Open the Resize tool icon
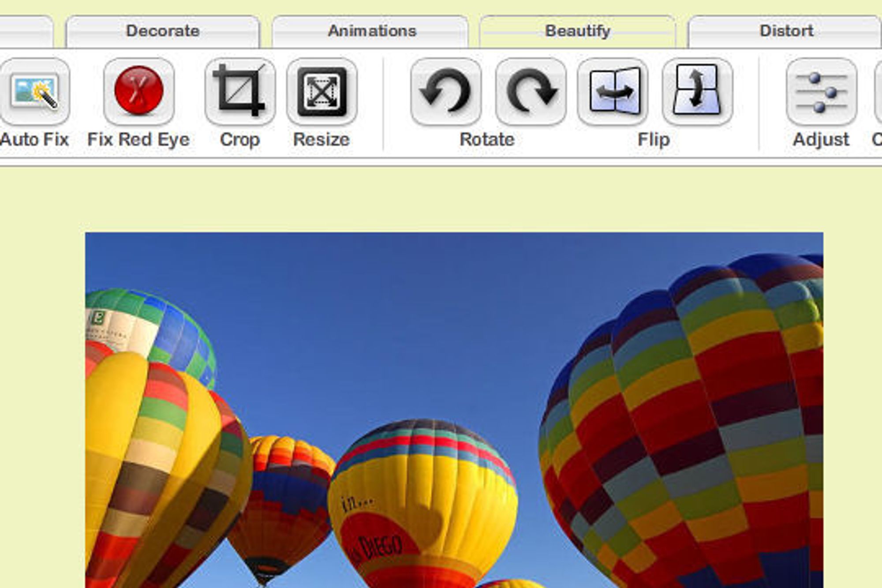The image size is (882, 588). 322,92
